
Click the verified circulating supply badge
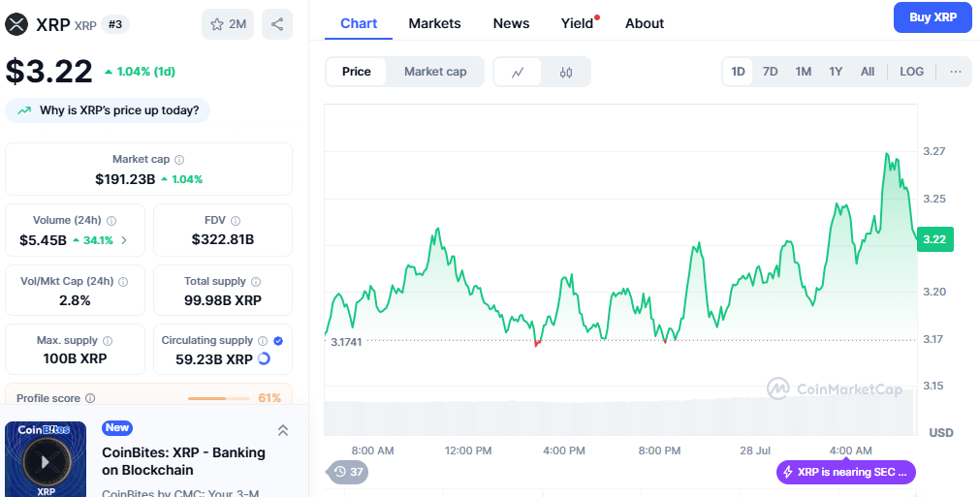278,341
